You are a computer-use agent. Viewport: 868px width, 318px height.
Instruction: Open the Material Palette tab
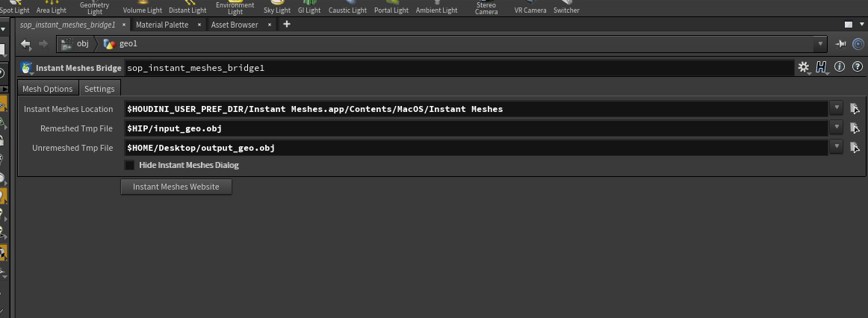coord(162,25)
